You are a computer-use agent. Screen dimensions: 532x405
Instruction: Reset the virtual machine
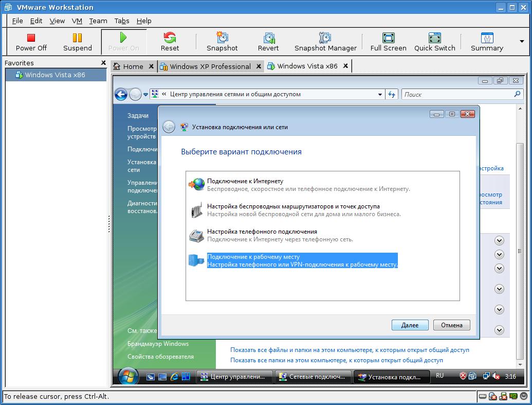(x=170, y=42)
